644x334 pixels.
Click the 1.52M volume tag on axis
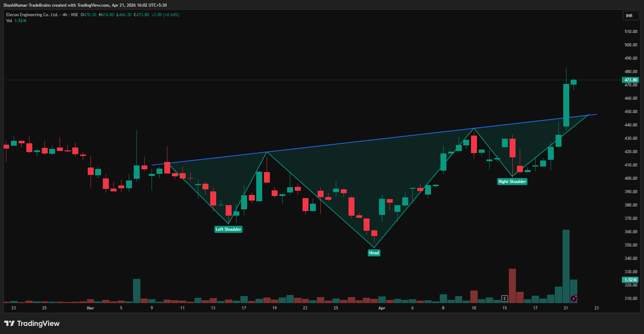click(x=630, y=280)
